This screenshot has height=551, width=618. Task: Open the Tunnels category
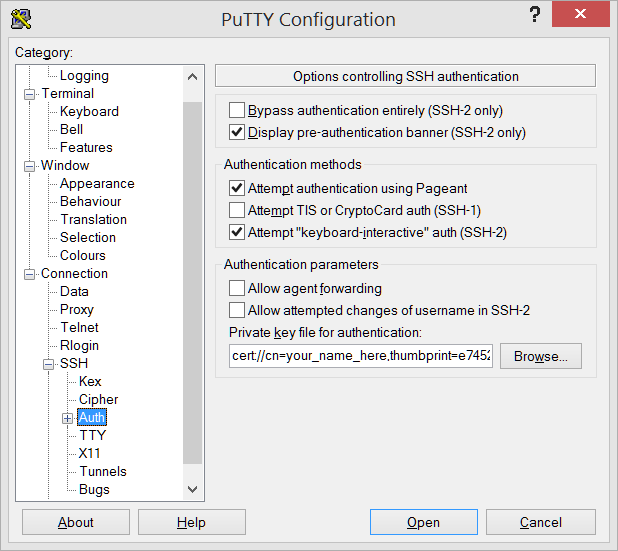(x=103, y=471)
